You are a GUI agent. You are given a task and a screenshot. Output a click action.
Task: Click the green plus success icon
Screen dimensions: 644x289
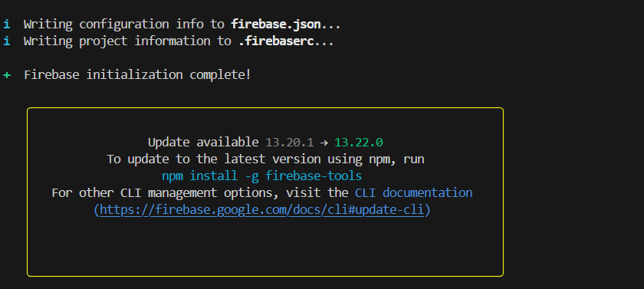click(x=7, y=76)
